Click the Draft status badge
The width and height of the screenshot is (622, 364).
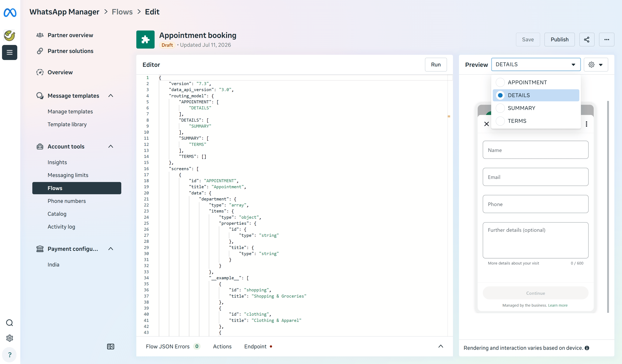coord(167,45)
